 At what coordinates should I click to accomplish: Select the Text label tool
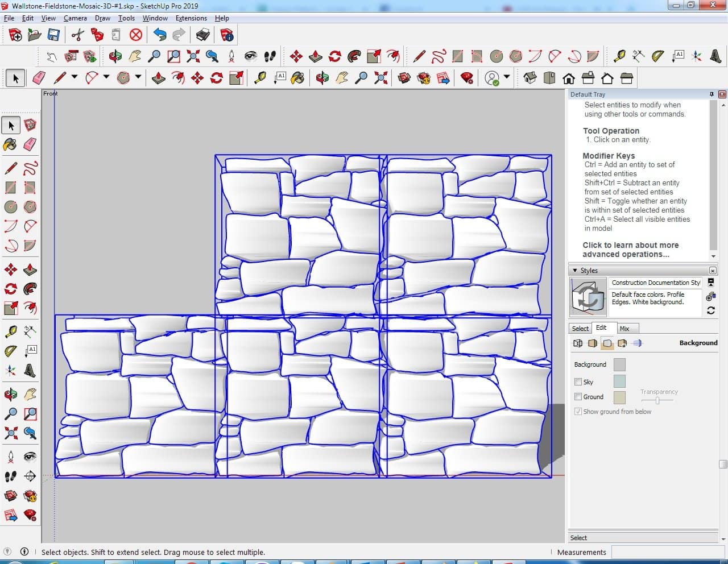click(30, 351)
